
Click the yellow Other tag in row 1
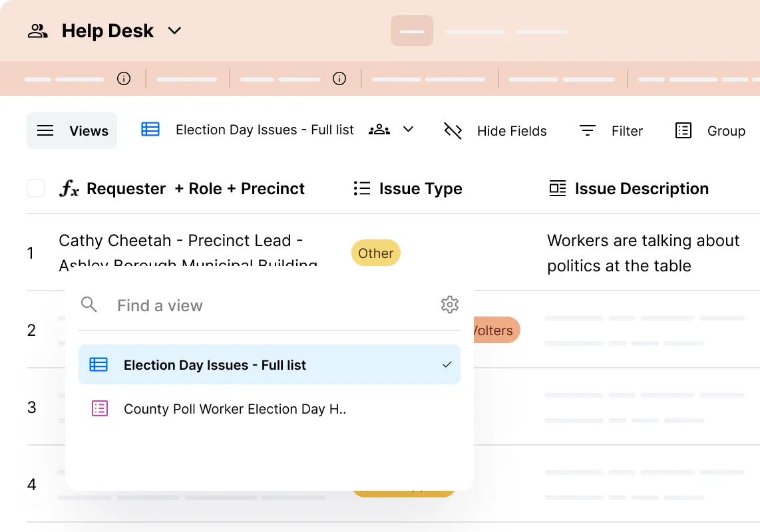tap(375, 253)
